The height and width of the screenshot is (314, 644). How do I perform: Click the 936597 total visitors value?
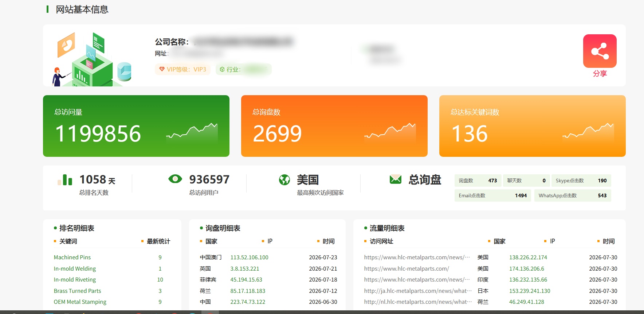point(209,179)
